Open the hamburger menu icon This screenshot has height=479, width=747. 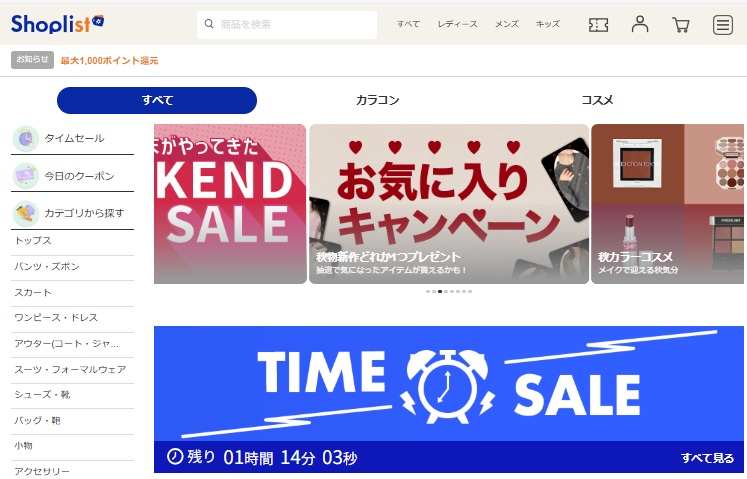[722, 25]
